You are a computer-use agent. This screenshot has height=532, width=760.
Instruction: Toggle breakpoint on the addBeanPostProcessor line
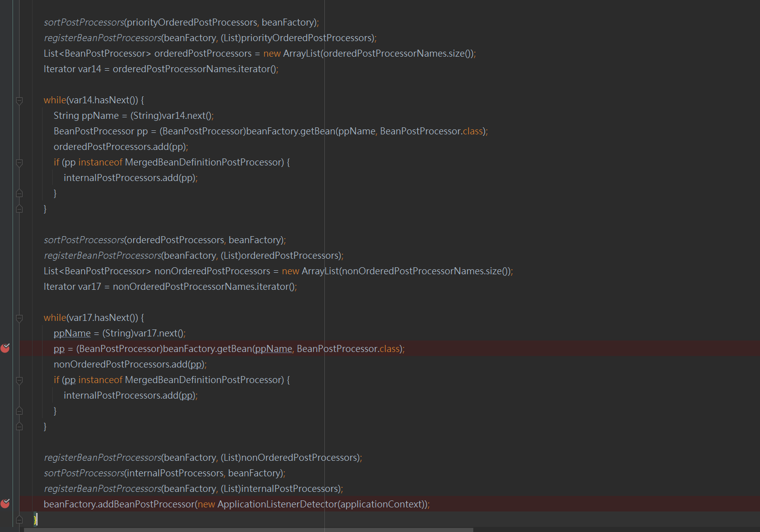tap(6, 503)
